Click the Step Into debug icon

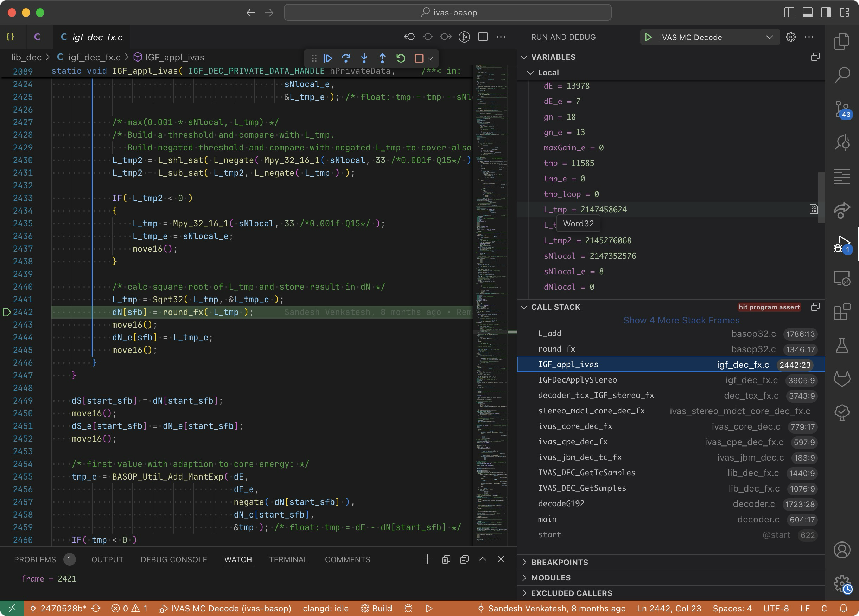click(364, 58)
